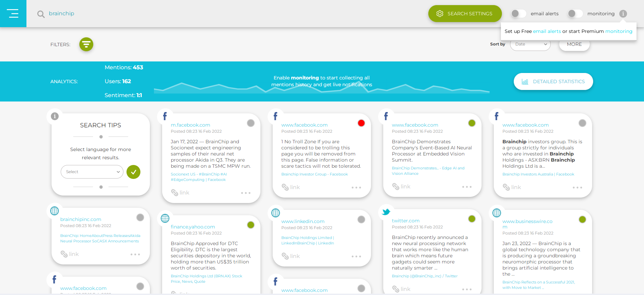Screen dimensions: 644x295
Task: Open finance.yahoo.com source link
Action: point(193,227)
